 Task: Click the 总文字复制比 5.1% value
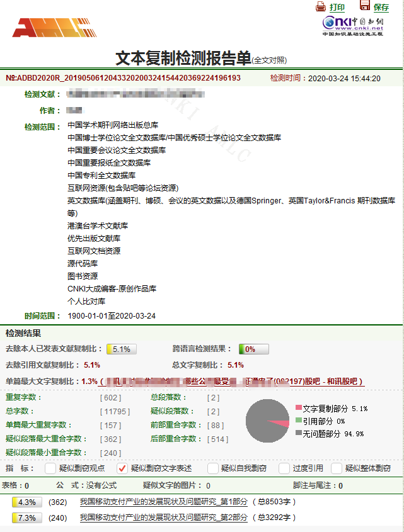coord(236,365)
